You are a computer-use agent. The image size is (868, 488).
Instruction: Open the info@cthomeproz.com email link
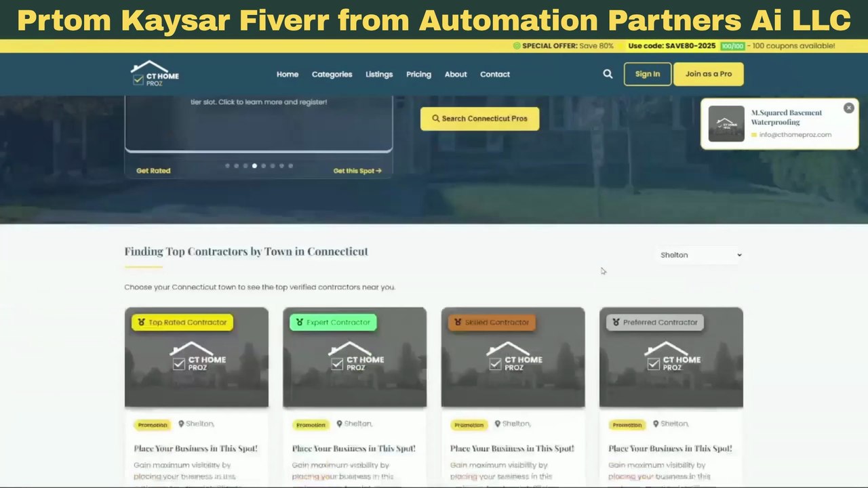[795, 135]
